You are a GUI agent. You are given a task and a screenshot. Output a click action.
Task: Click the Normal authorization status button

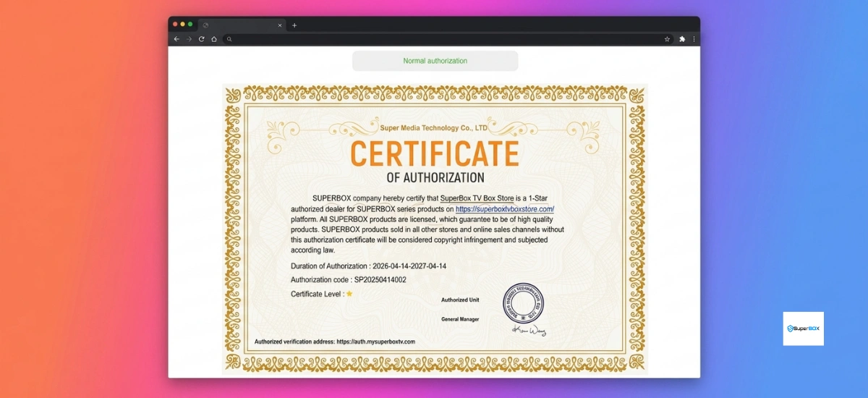tap(435, 61)
